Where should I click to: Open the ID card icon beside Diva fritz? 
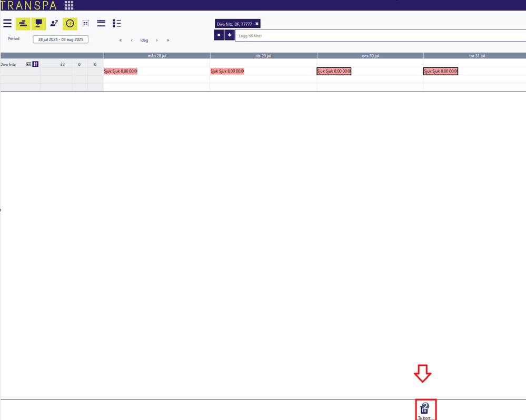coord(28,64)
